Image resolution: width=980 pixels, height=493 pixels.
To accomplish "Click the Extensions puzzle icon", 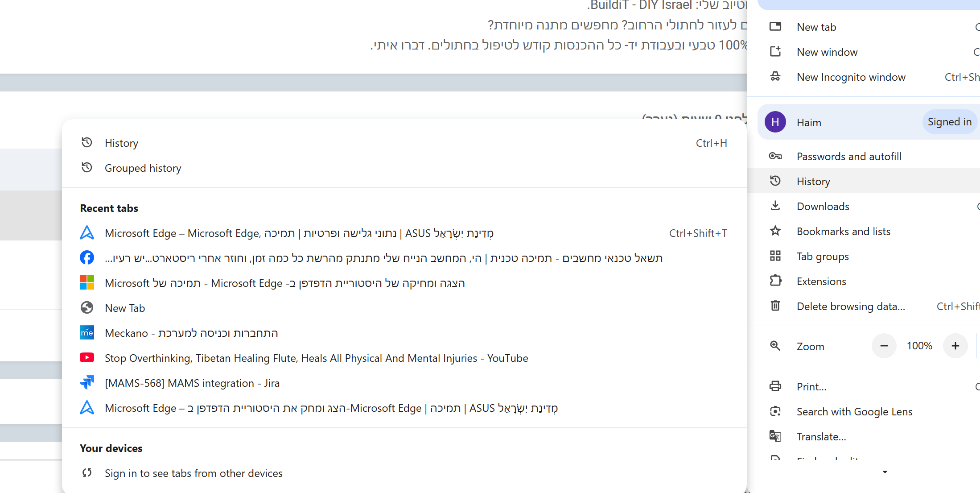I will point(775,281).
